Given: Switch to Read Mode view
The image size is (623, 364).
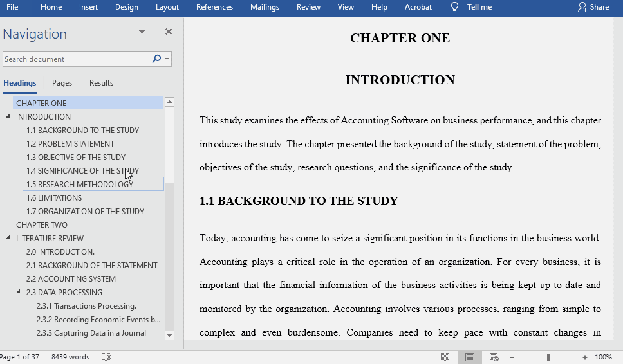Looking at the screenshot, I should tap(445, 358).
